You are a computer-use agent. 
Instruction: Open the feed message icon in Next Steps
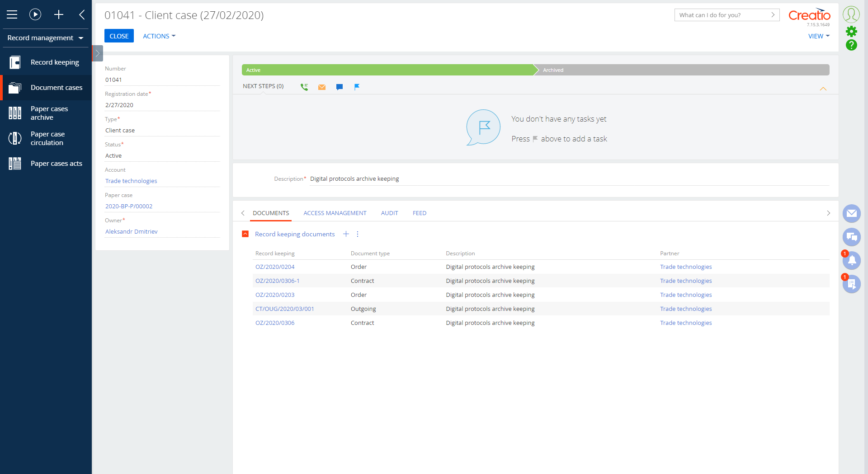tap(340, 87)
